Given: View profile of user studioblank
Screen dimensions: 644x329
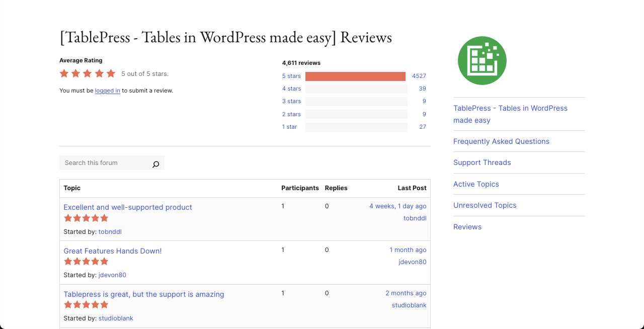Looking at the screenshot, I should (116, 318).
